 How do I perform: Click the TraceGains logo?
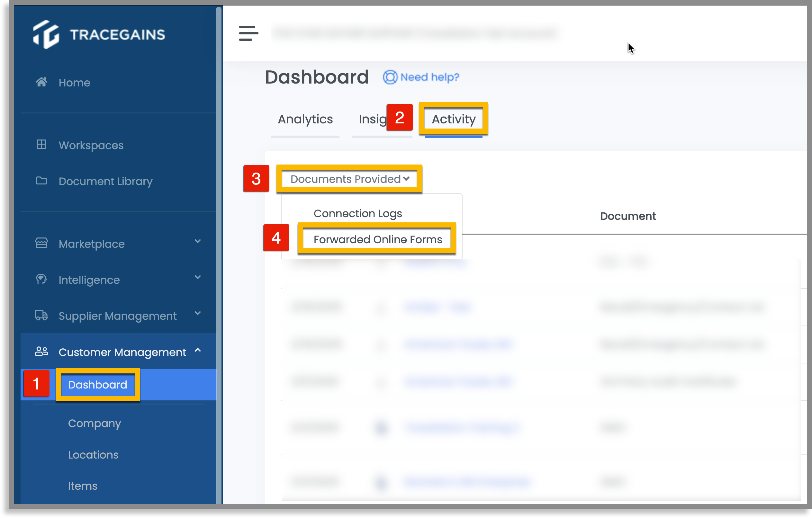pyautogui.click(x=99, y=34)
